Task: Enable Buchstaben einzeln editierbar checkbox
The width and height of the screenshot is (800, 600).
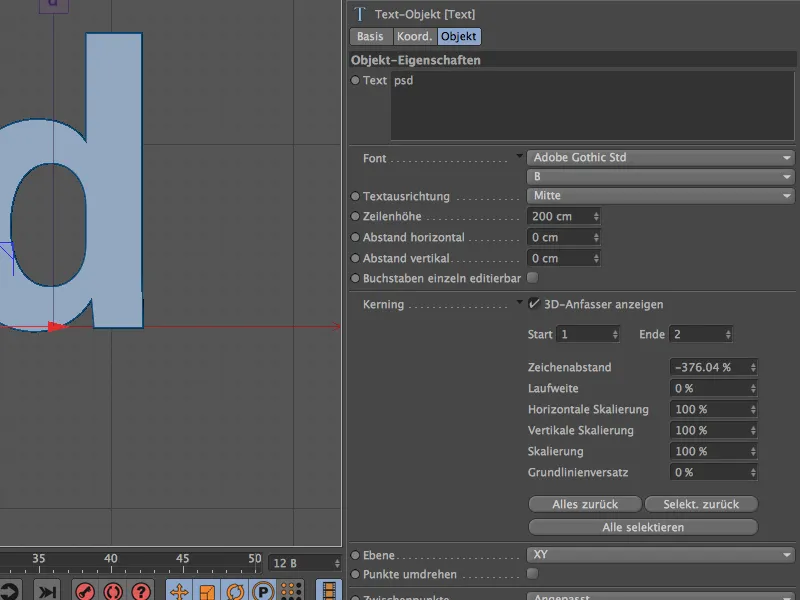Action: click(x=533, y=278)
